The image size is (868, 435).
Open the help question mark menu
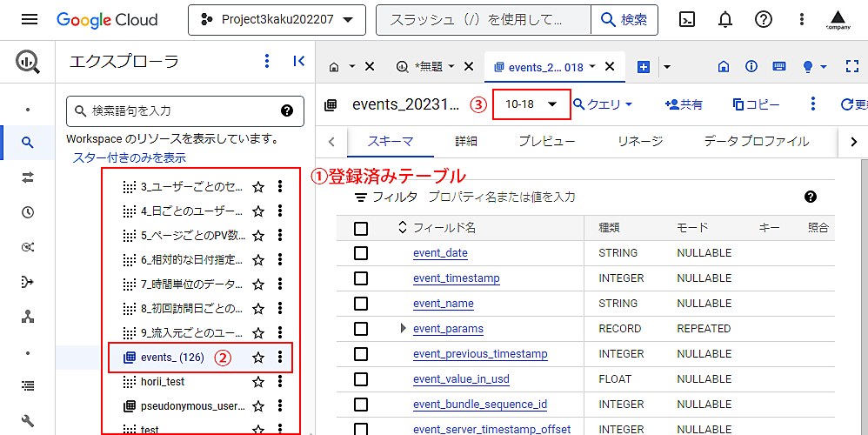click(764, 19)
